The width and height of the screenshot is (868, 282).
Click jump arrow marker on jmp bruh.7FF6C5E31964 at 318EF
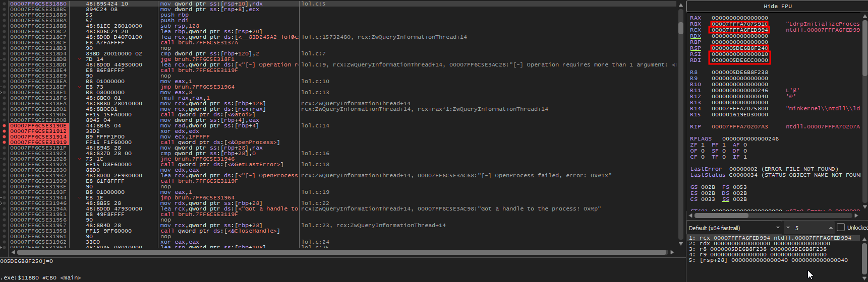point(80,87)
